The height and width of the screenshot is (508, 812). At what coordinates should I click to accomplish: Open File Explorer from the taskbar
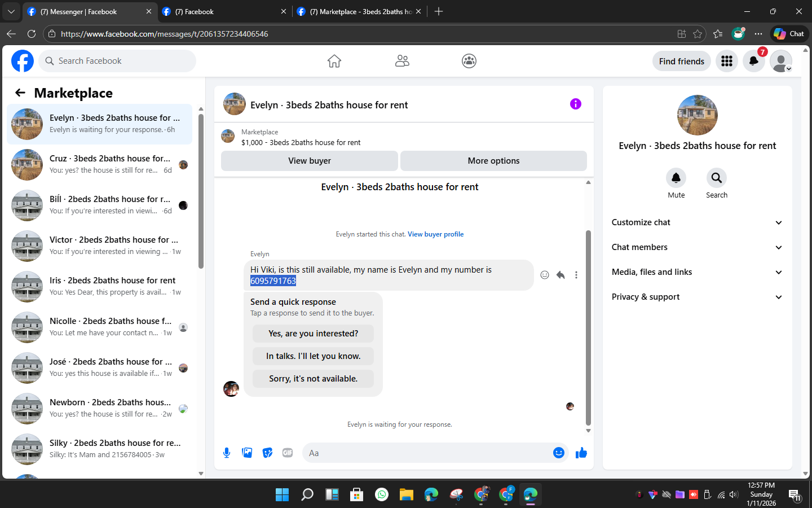click(407, 494)
